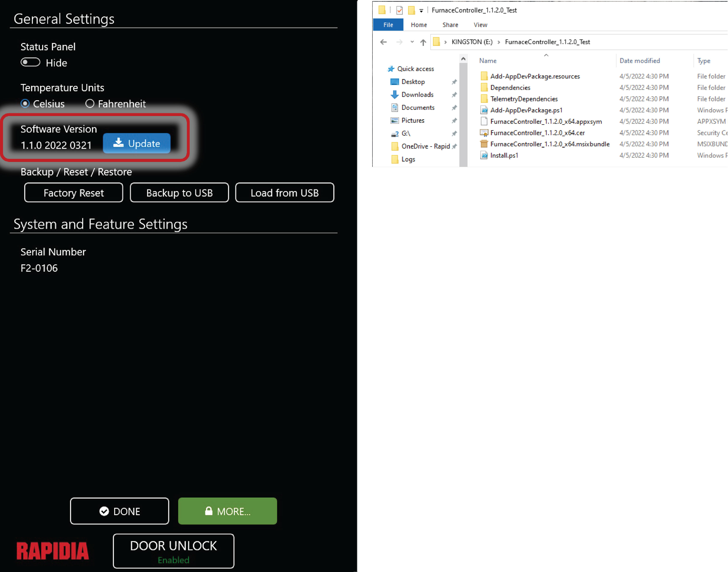Screen dimensions: 728x572
Task: Click the Desktop quick access item
Action: [413, 82]
